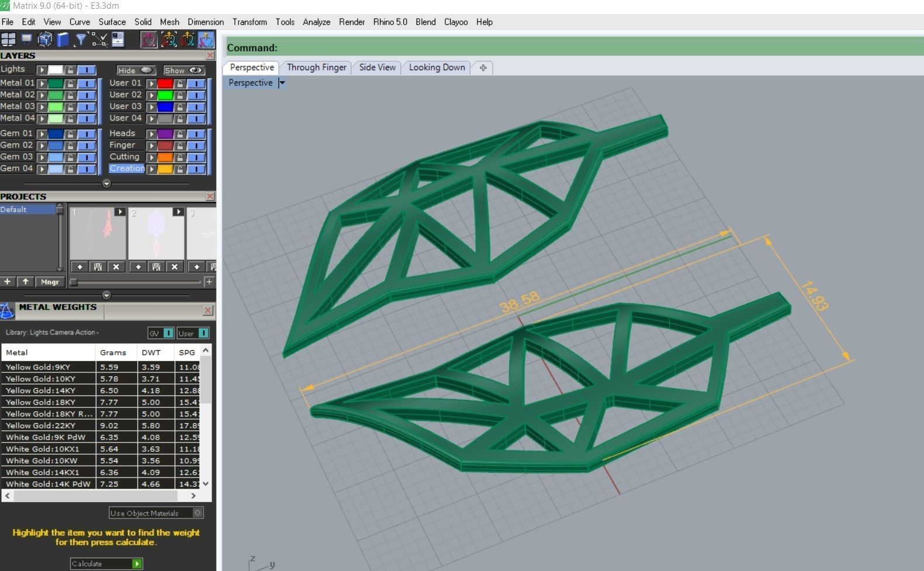Expand the User 03 layer arrow
Screen dimensions: 924x571
click(151, 107)
